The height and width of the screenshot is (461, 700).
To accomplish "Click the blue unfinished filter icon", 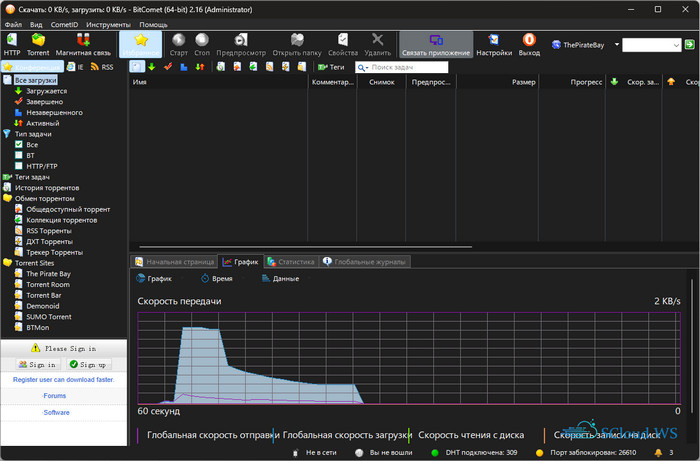I will coord(183,67).
